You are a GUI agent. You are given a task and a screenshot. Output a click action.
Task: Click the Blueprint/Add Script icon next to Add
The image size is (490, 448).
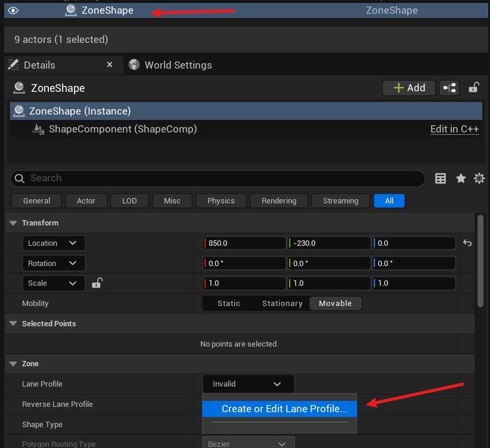pyautogui.click(x=449, y=88)
